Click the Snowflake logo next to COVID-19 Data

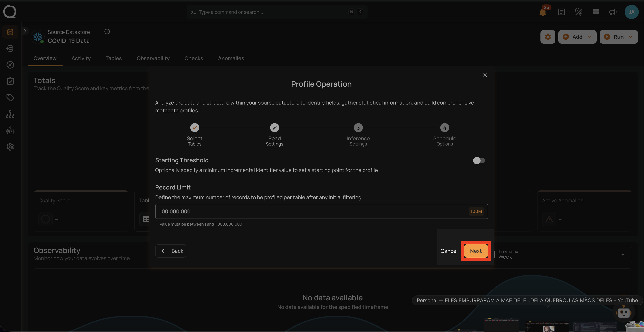pyautogui.click(x=37, y=37)
